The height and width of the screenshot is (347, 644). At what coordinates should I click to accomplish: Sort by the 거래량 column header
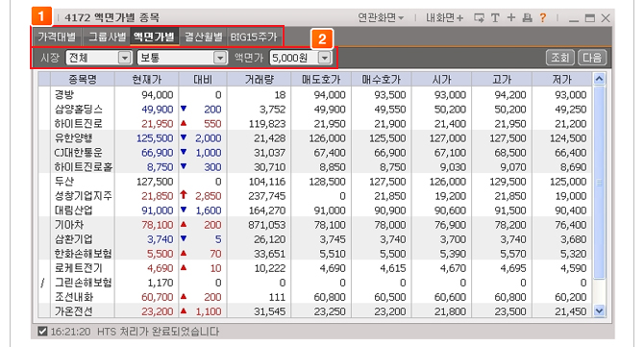point(260,79)
